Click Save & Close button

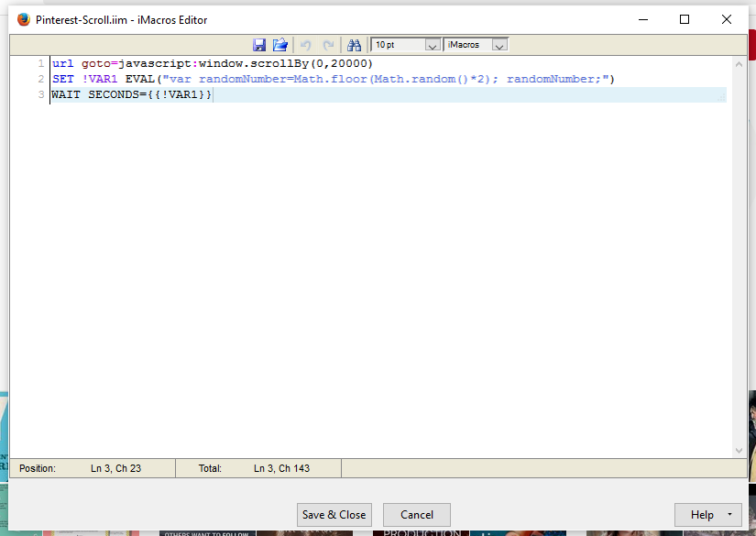(x=334, y=515)
